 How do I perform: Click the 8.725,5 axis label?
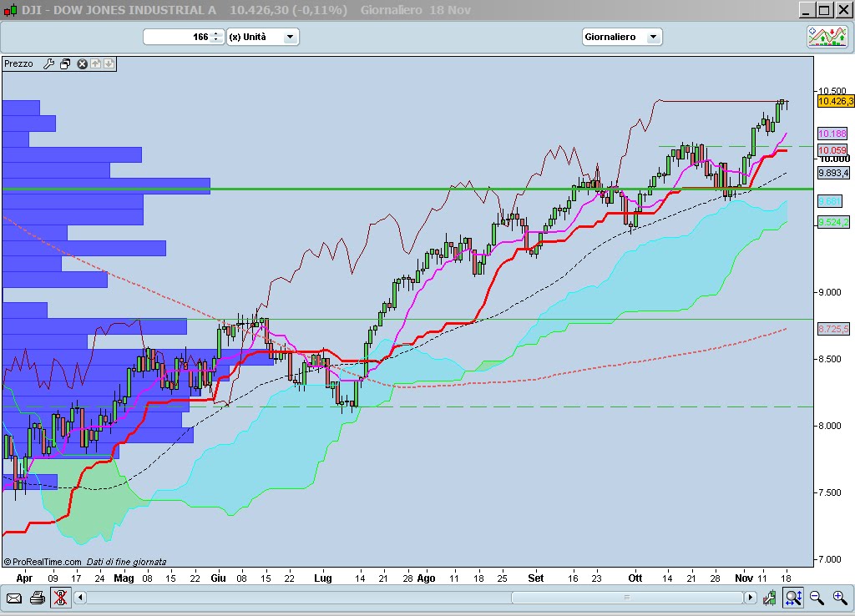tap(834, 329)
